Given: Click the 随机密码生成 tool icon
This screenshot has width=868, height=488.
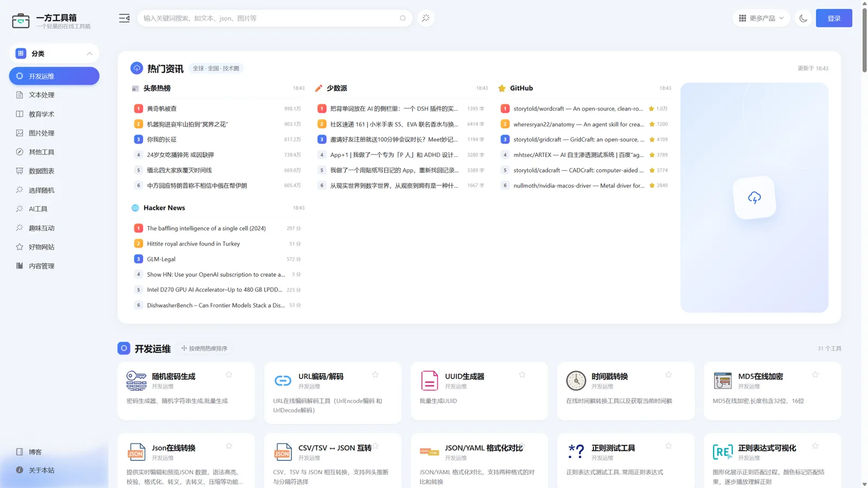Looking at the screenshot, I should pos(136,381).
